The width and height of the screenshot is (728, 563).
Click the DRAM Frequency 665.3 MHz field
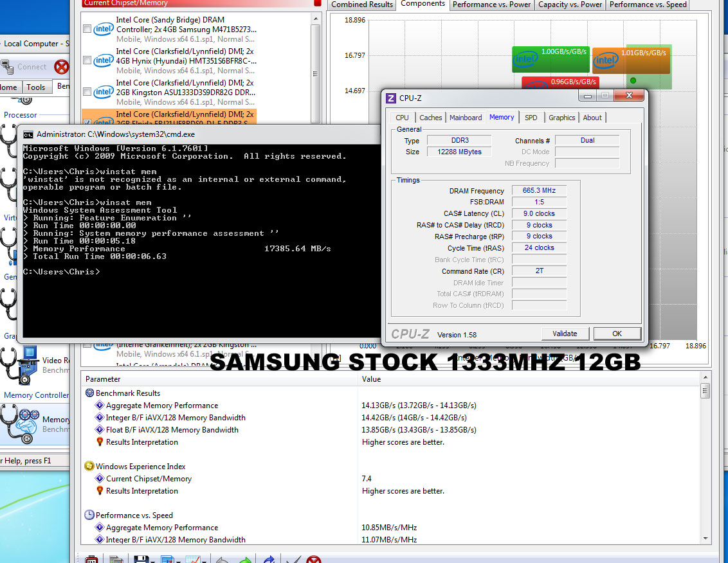(539, 190)
